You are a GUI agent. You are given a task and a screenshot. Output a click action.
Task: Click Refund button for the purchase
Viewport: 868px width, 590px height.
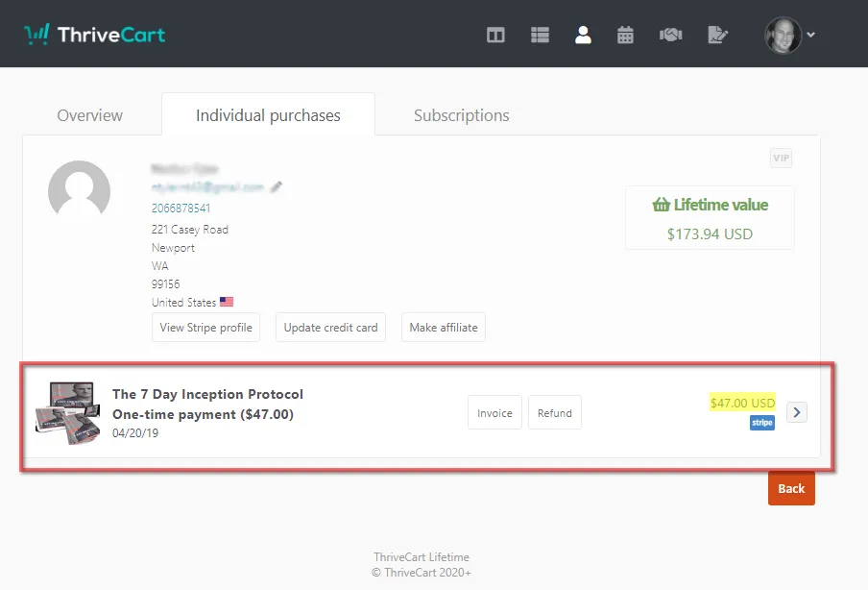click(x=555, y=413)
